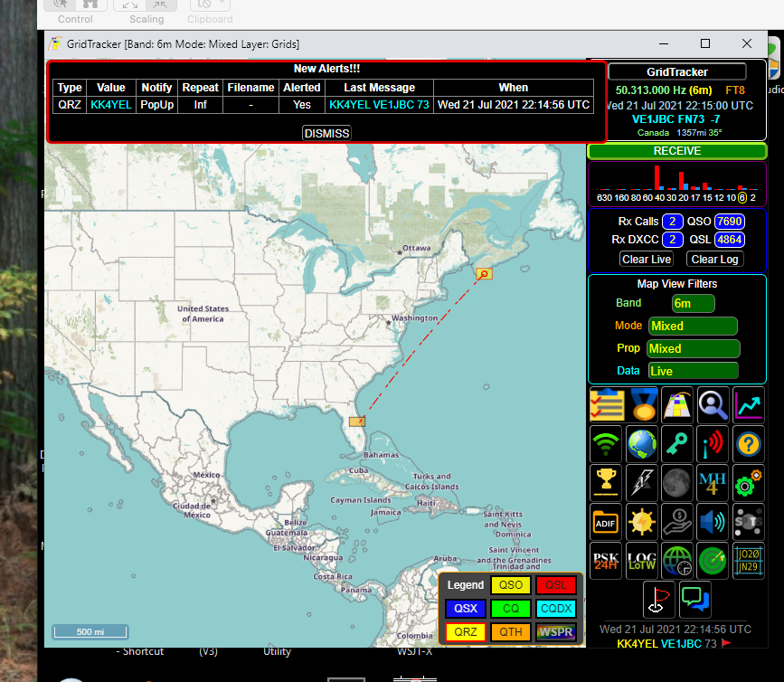Click the Clear Log button
Screen dimensions: 784x682
tap(714, 260)
